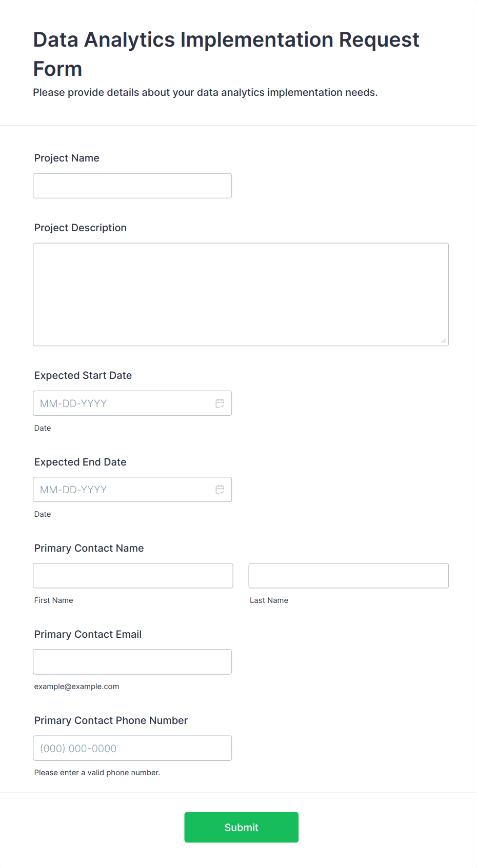Click the Expected End Date input box

(123, 490)
